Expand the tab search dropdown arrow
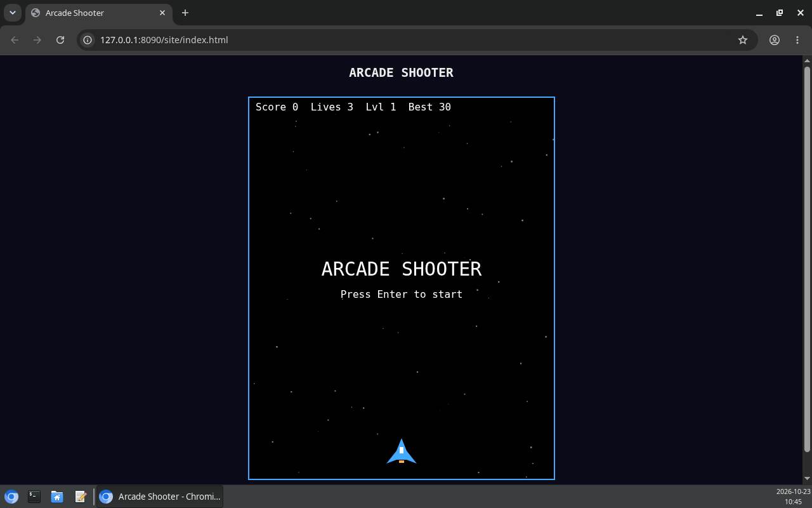This screenshot has width=812, height=508. 12,13
